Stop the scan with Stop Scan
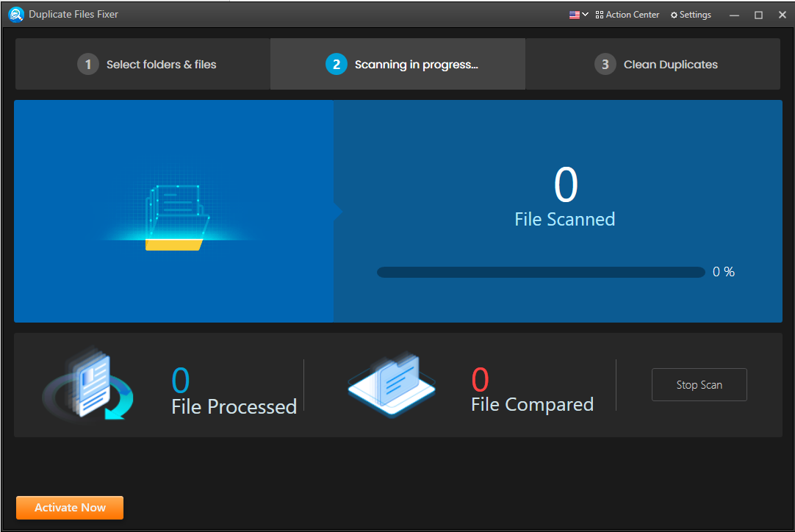 coord(699,385)
